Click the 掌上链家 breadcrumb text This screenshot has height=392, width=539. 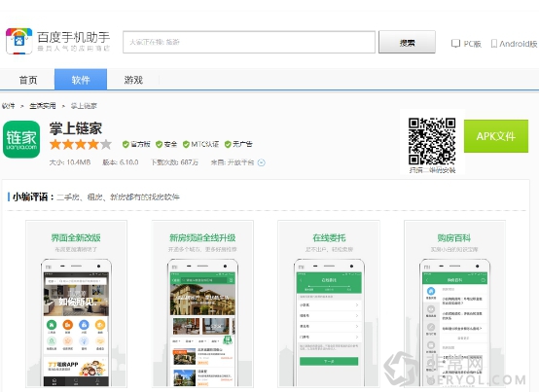84,106
